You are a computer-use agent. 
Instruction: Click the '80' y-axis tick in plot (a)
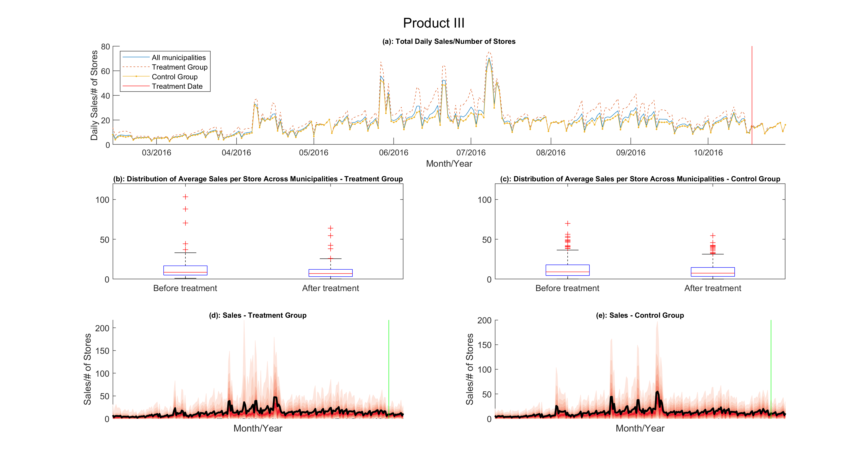[x=106, y=47]
